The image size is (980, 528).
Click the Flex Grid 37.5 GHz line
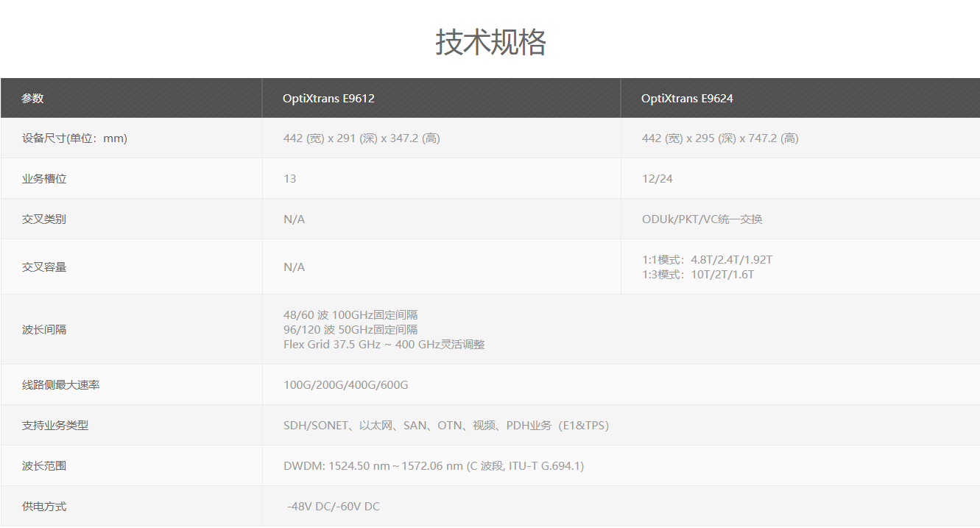point(384,344)
